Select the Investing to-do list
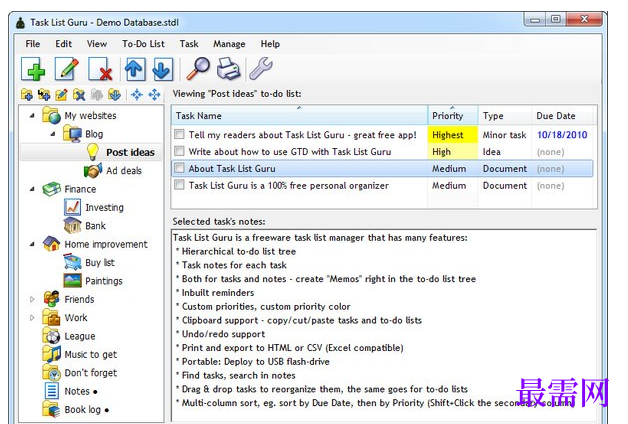628x424 pixels. click(x=104, y=207)
